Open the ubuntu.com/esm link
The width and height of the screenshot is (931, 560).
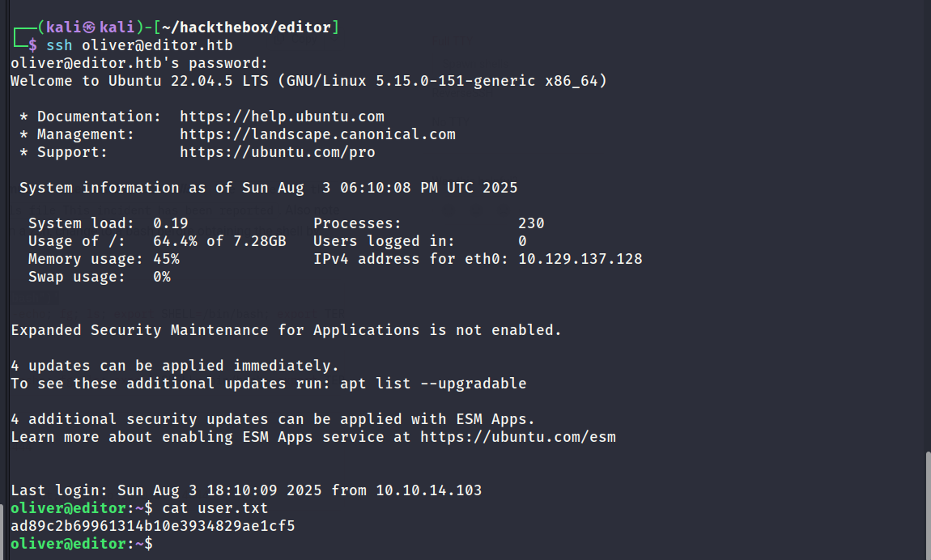518,437
